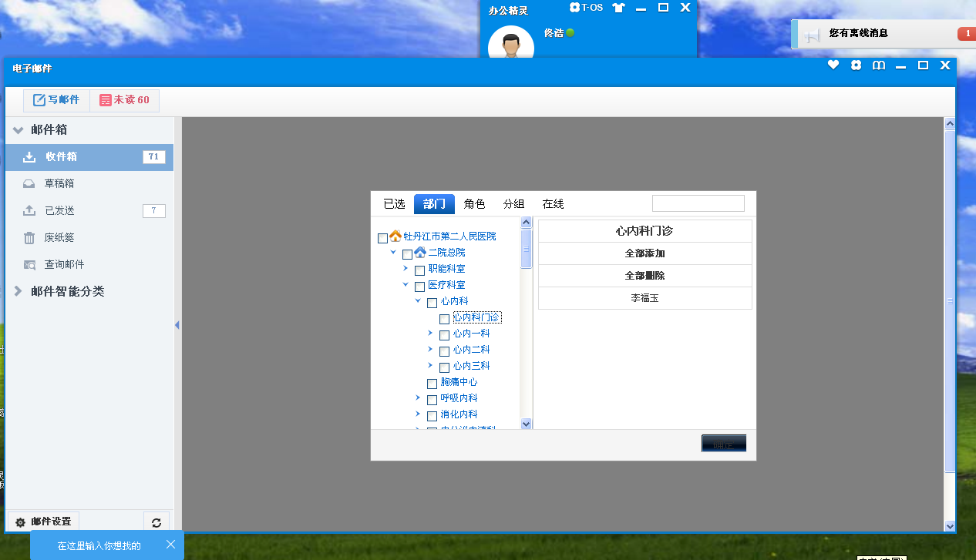The image size is (976, 560).
Task: Expand the 心内一科 tree node
Action: (430, 334)
